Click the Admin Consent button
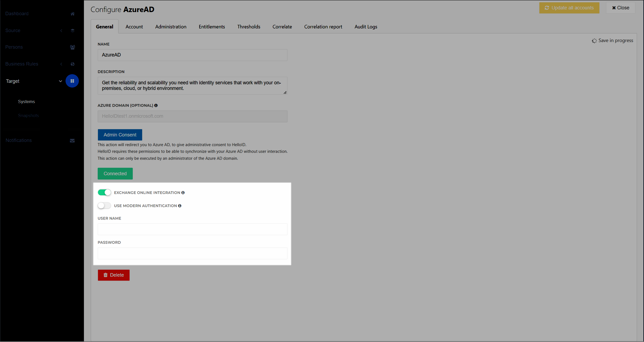The height and width of the screenshot is (342, 644). point(120,135)
